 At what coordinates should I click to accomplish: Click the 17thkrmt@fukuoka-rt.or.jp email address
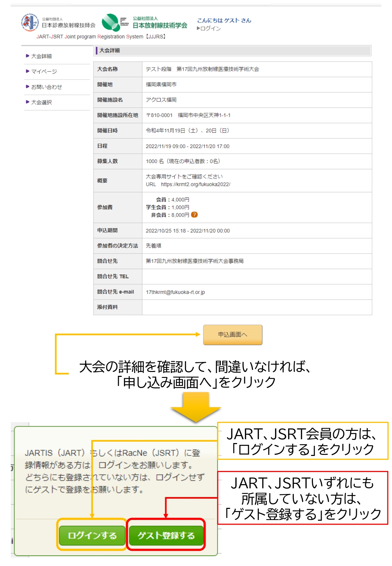[175, 292]
